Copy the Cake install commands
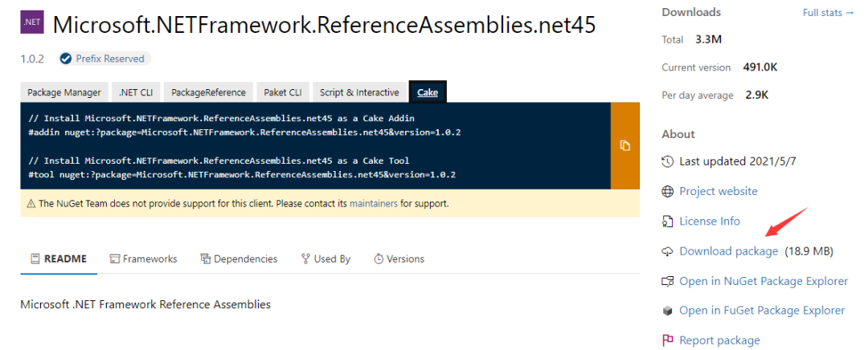 (x=625, y=146)
